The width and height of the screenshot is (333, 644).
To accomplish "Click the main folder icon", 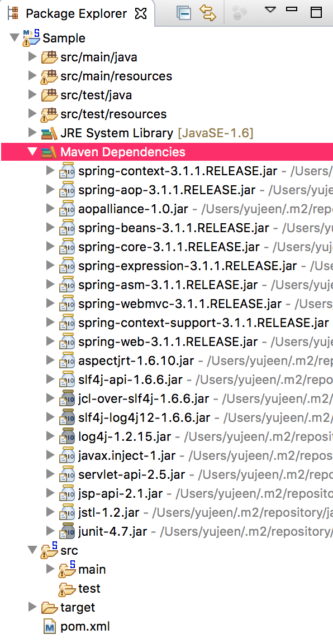I will point(67,569).
